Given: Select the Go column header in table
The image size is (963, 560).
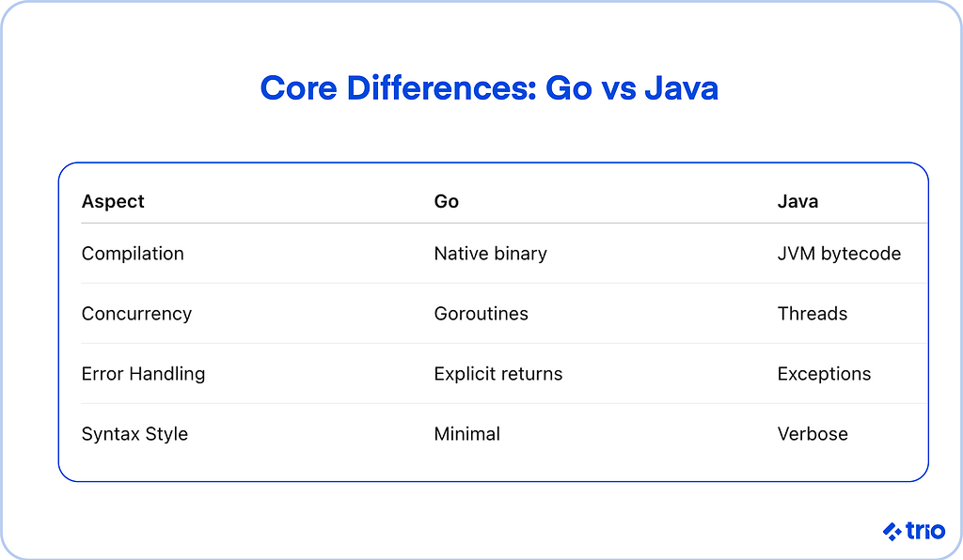Looking at the screenshot, I should [x=446, y=201].
